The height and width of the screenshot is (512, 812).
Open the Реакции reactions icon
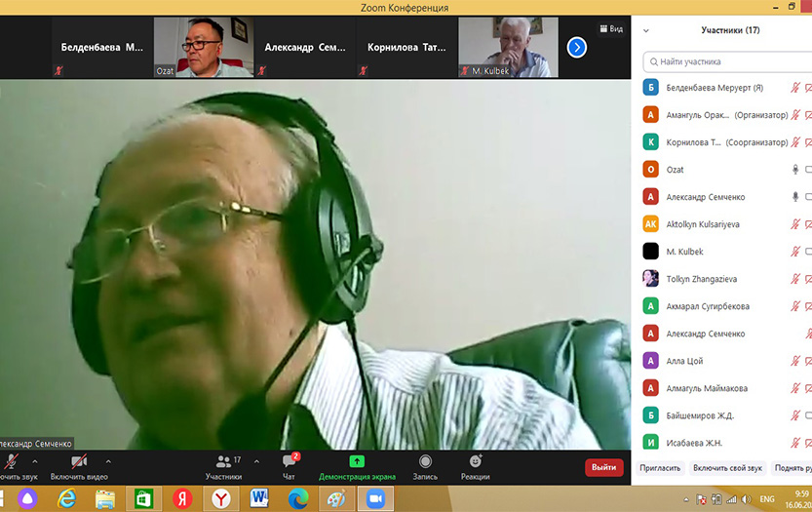click(476, 461)
